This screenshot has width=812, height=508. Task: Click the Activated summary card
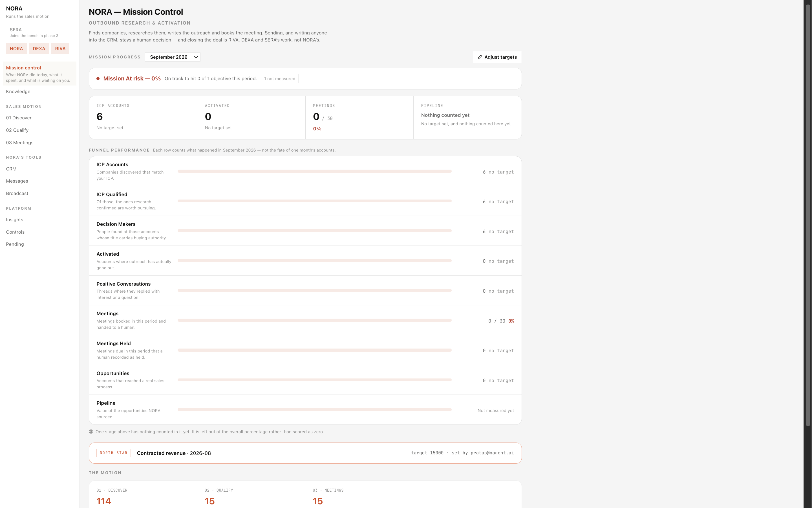[251, 118]
